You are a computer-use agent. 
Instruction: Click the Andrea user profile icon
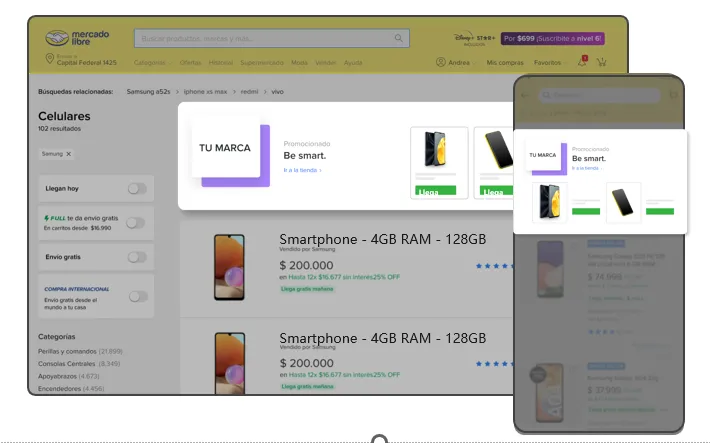point(441,62)
